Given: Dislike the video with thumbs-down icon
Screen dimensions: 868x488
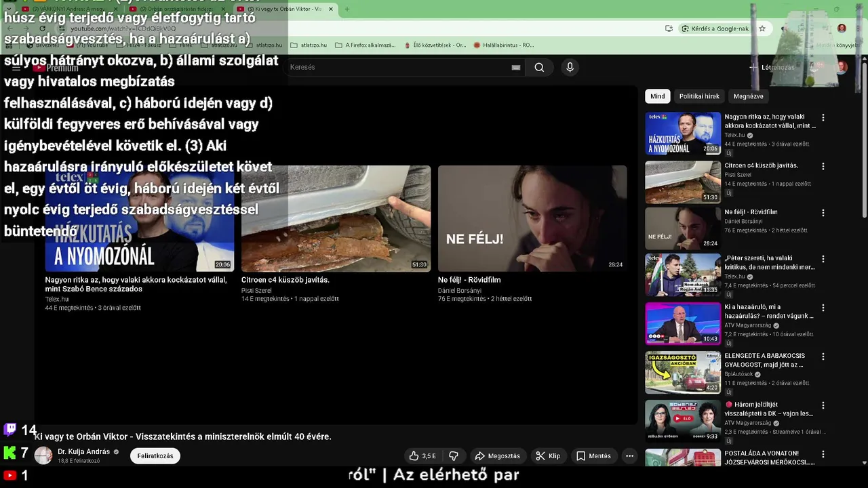Looking at the screenshot, I should [x=454, y=456].
